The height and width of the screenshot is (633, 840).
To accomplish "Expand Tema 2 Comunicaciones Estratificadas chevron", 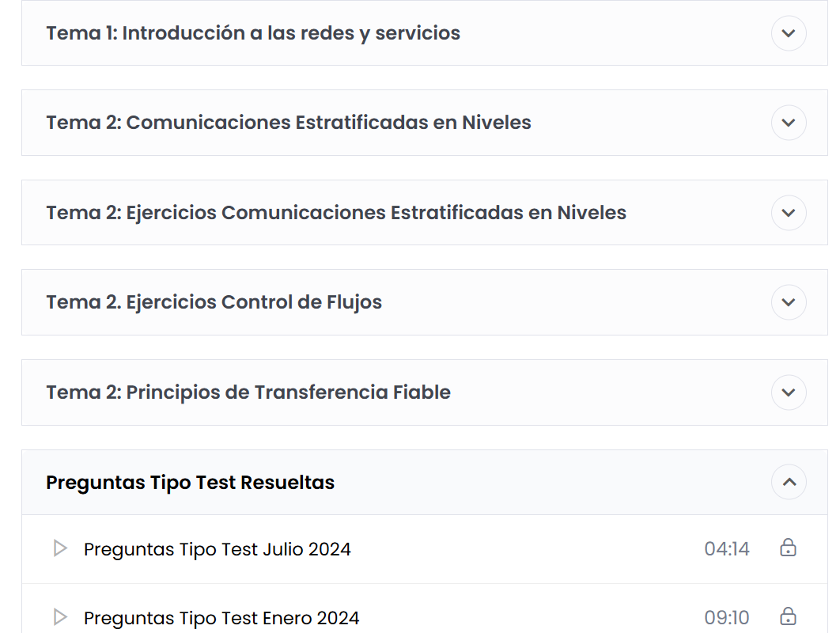I will point(789,123).
